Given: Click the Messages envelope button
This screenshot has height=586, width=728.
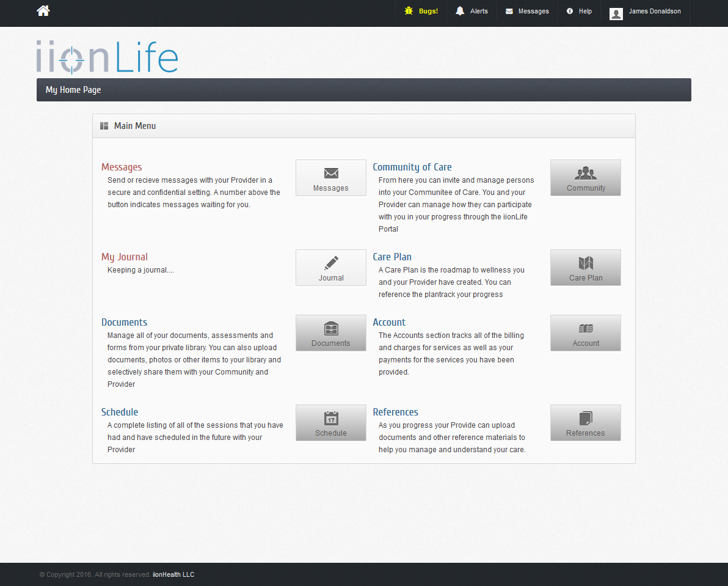Looking at the screenshot, I should coord(330,178).
